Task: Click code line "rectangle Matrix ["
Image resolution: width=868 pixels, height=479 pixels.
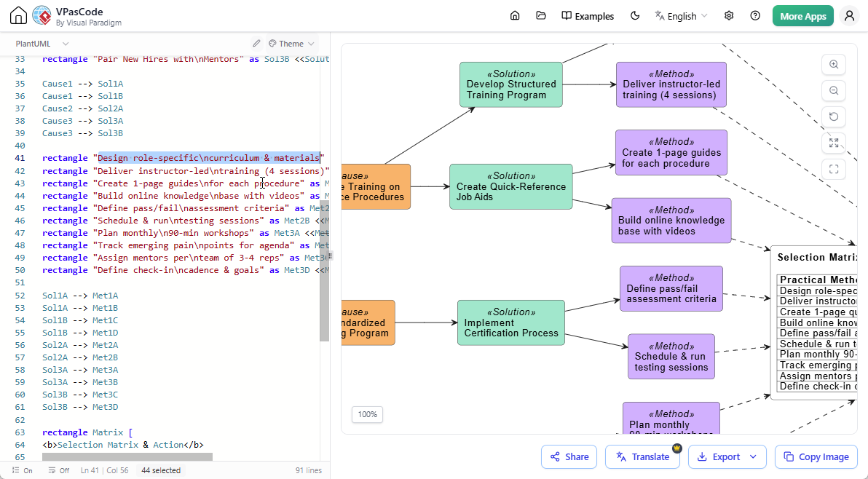Action: coord(87,432)
